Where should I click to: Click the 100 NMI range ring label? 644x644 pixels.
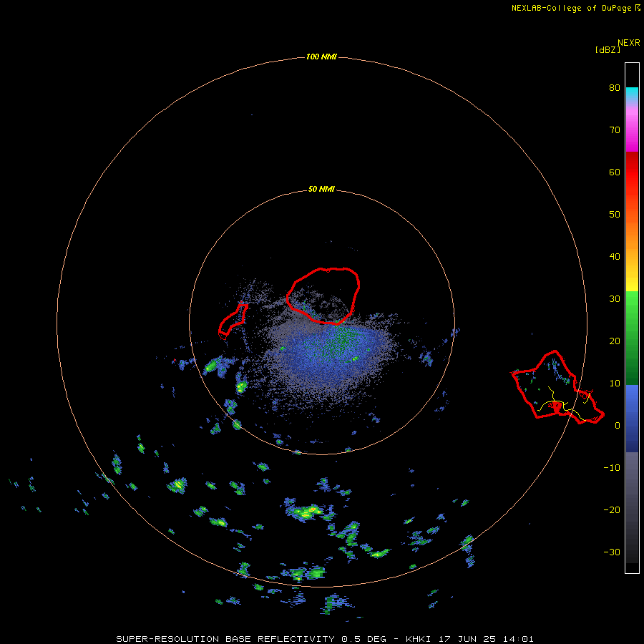(321, 57)
